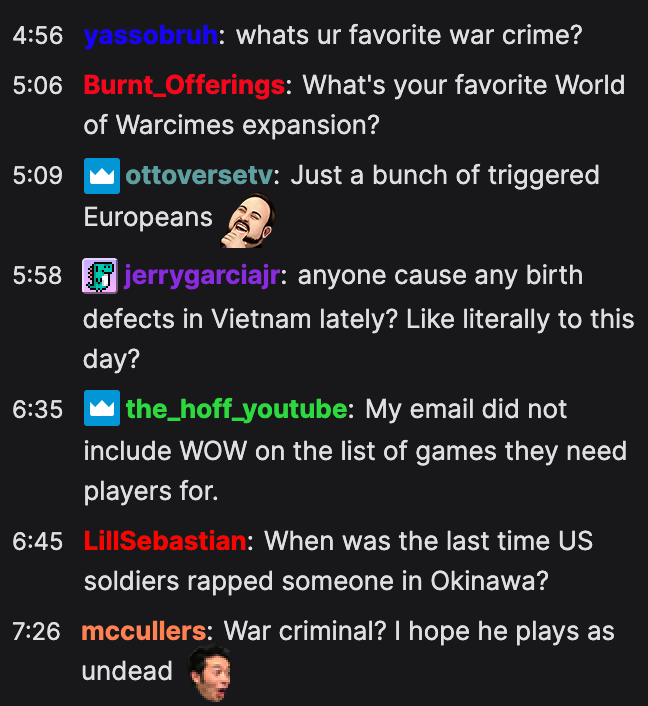Open yassobruh's user profile
The height and width of the screenshot is (706, 648).
(151, 36)
